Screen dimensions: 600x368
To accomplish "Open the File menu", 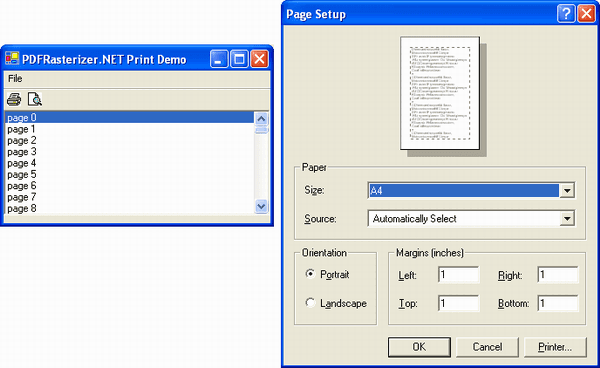I will pyautogui.click(x=15, y=78).
